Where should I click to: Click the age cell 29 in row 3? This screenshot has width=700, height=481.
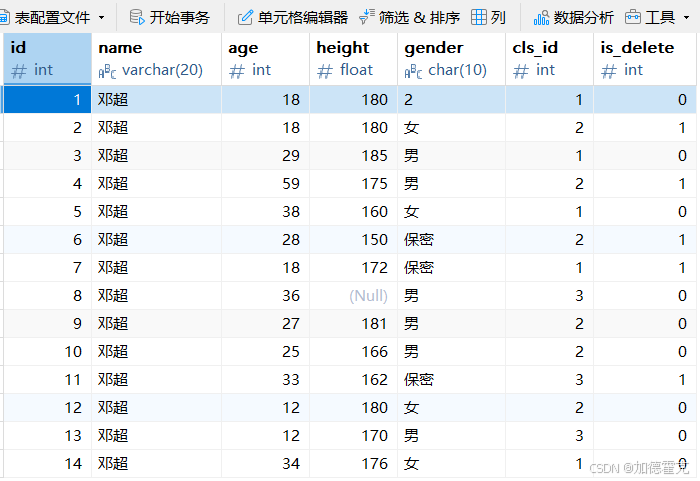265,155
